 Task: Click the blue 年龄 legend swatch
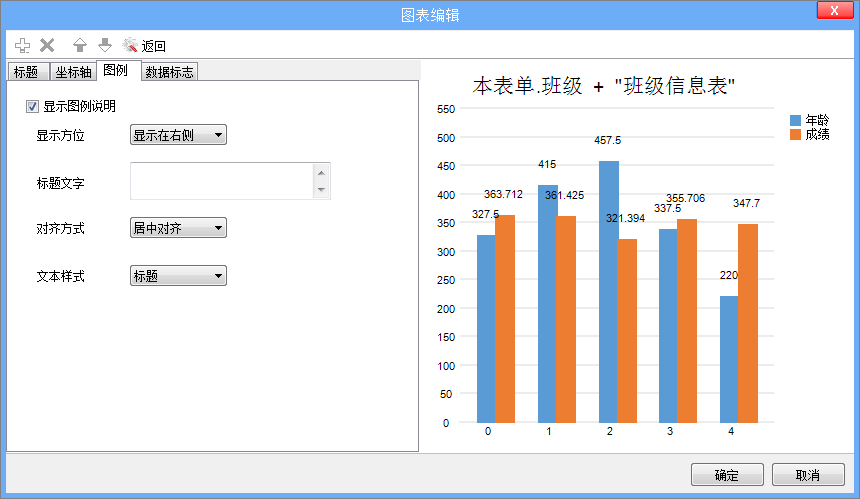(795, 120)
